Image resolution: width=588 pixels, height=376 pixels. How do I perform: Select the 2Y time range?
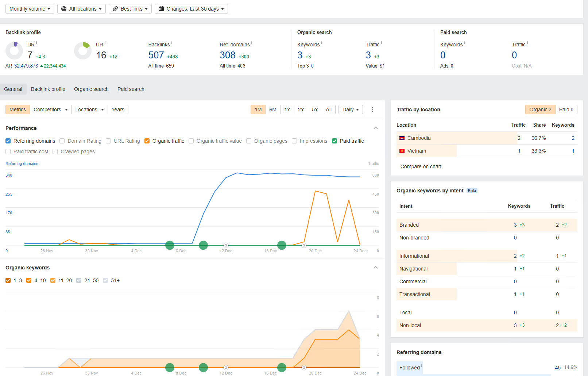coord(301,110)
